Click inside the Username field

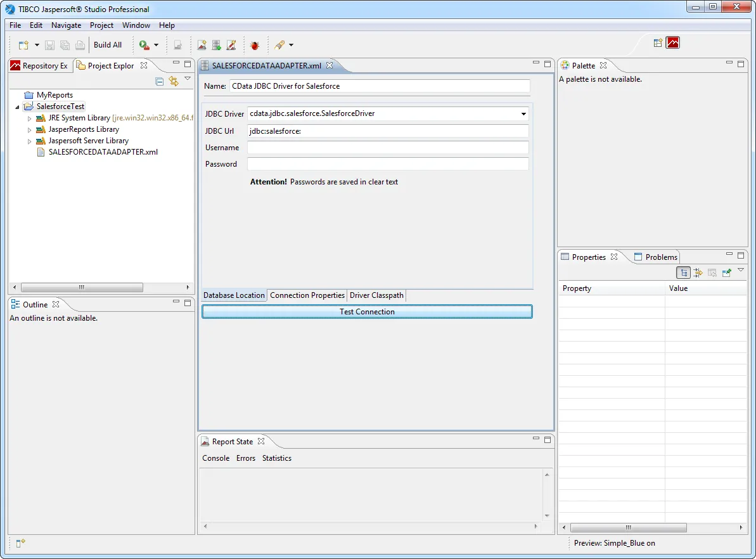tap(388, 147)
